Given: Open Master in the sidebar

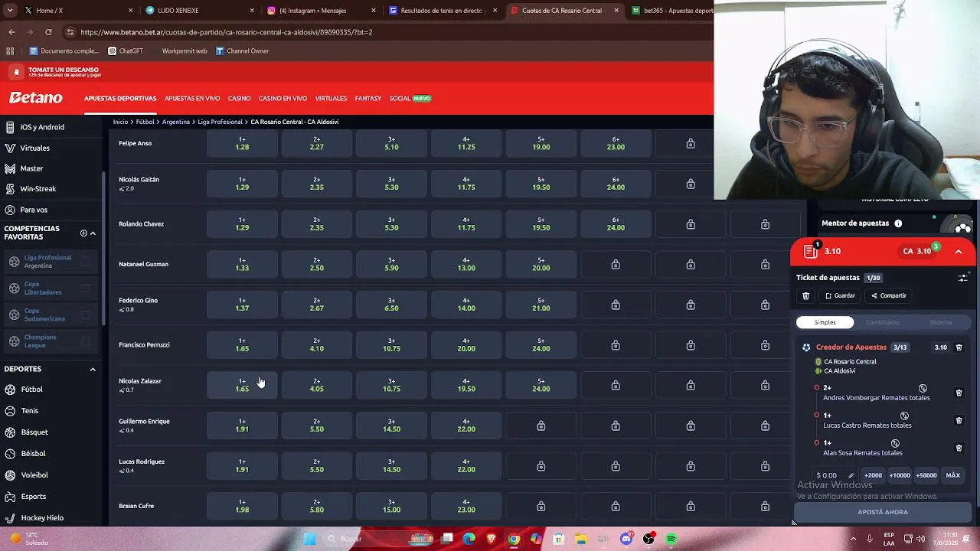Looking at the screenshot, I should click(x=31, y=168).
